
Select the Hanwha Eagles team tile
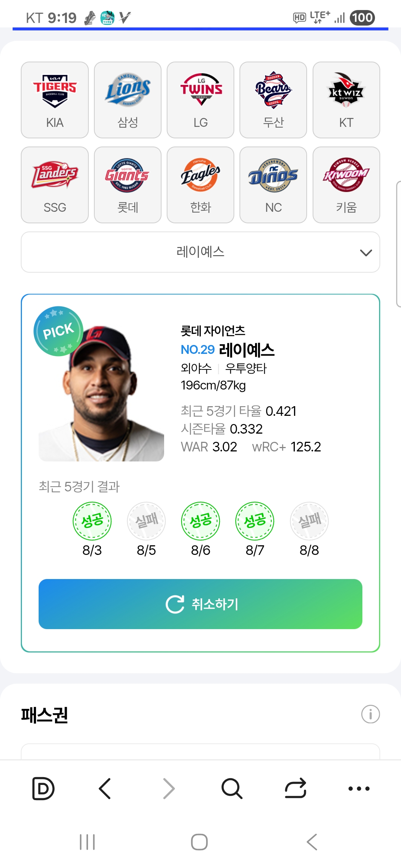(200, 185)
